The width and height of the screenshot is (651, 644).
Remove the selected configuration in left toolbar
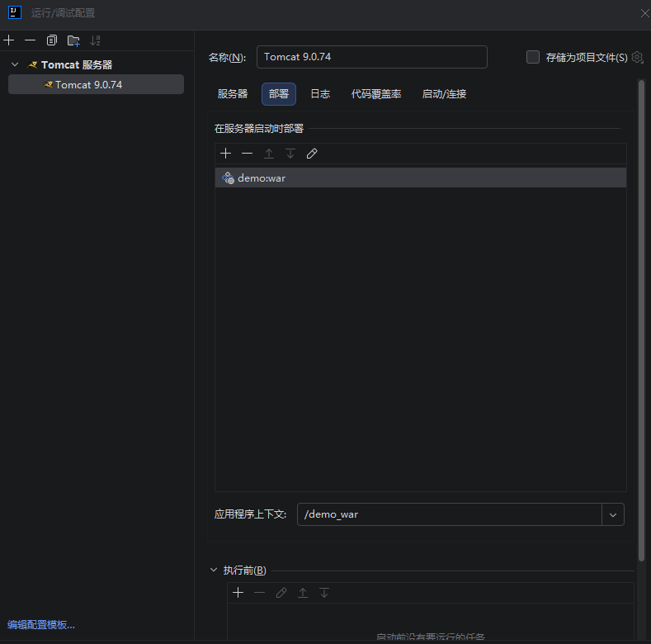tap(31, 40)
